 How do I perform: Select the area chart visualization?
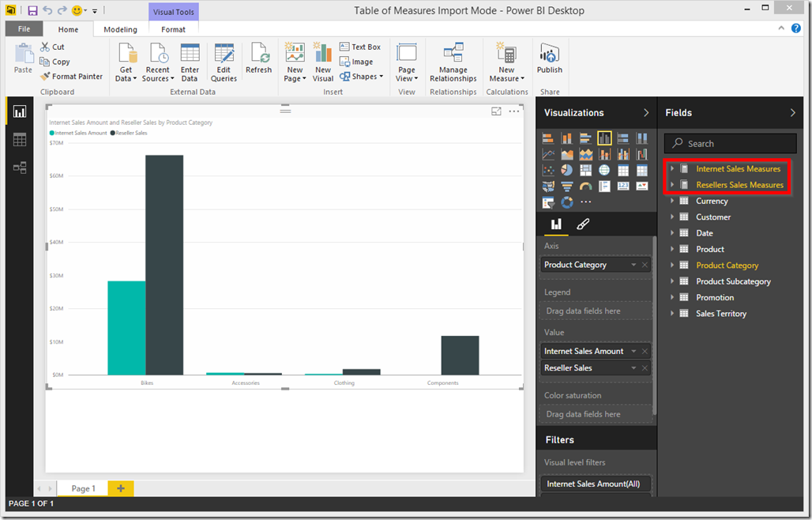[566, 154]
